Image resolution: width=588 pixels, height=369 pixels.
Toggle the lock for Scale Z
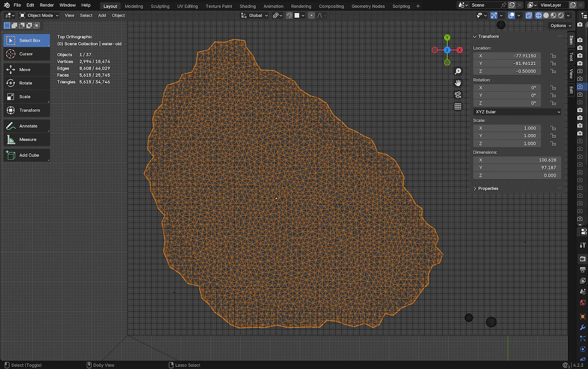point(553,143)
